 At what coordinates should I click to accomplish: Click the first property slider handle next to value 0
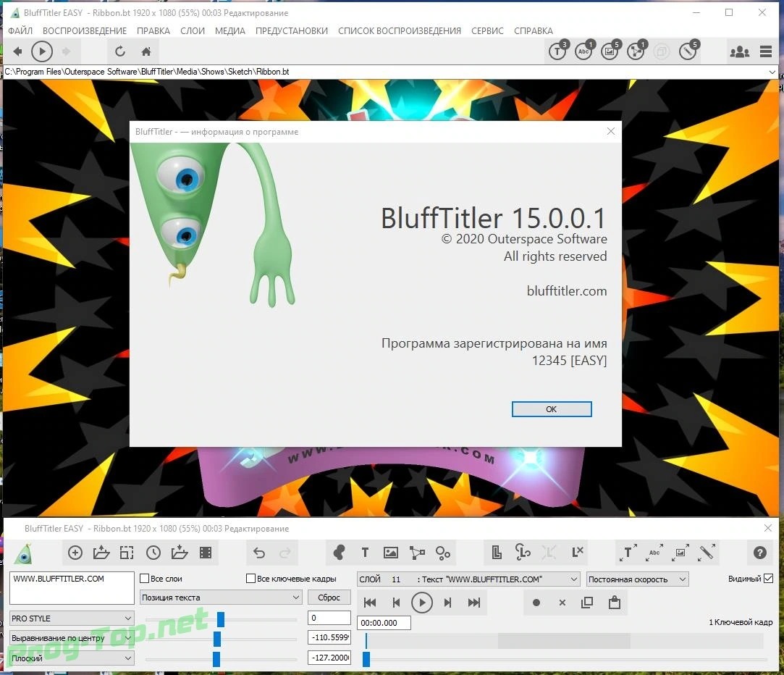tap(221, 619)
